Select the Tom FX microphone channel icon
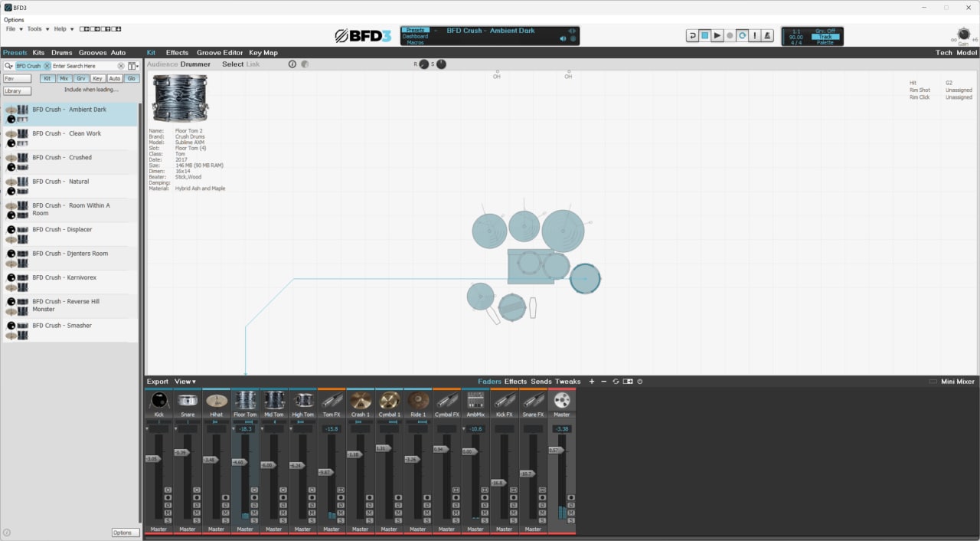 pyautogui.click(x=332, y=400)
